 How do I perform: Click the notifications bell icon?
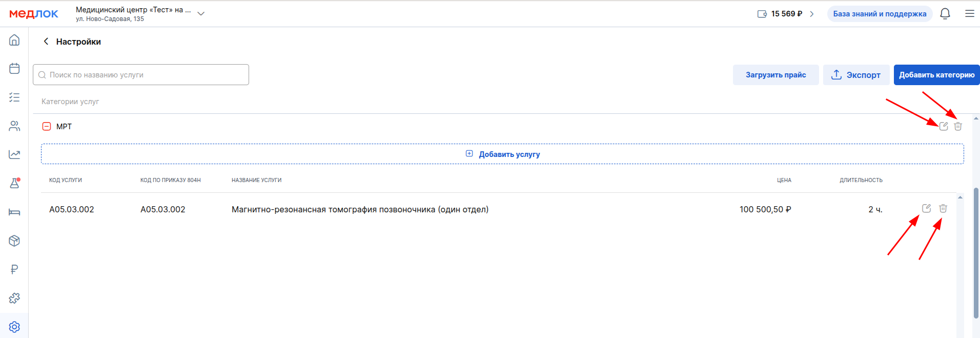pos(945,14)
